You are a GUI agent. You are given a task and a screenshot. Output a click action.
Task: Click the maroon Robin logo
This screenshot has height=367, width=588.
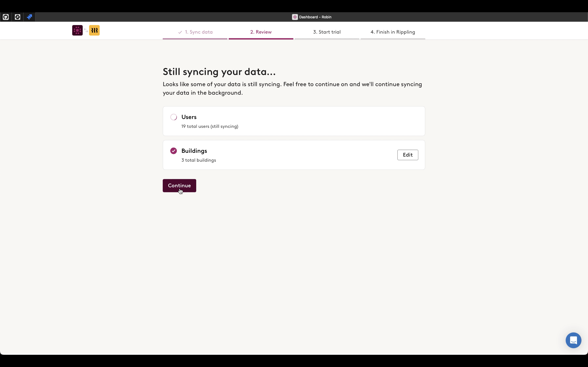[77, 30]
